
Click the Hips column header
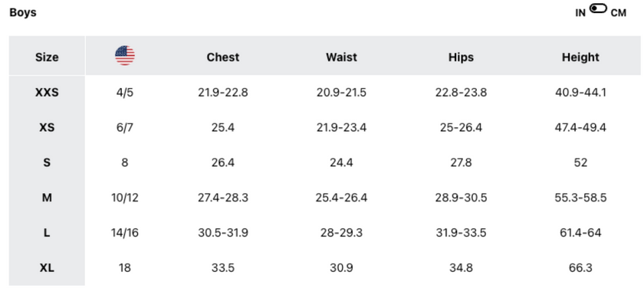pos(461,57)
